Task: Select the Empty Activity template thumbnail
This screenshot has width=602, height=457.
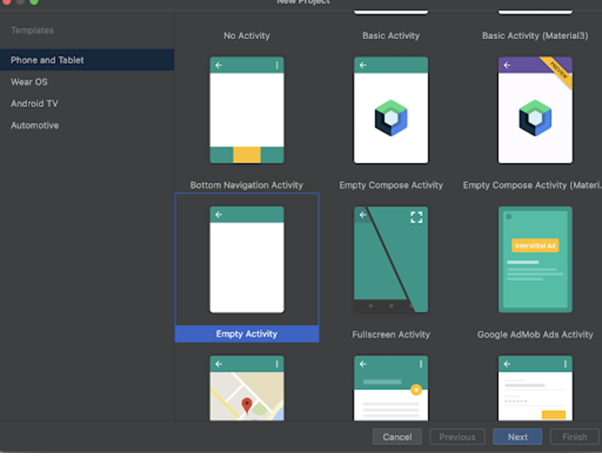Action: click(246, 260)
